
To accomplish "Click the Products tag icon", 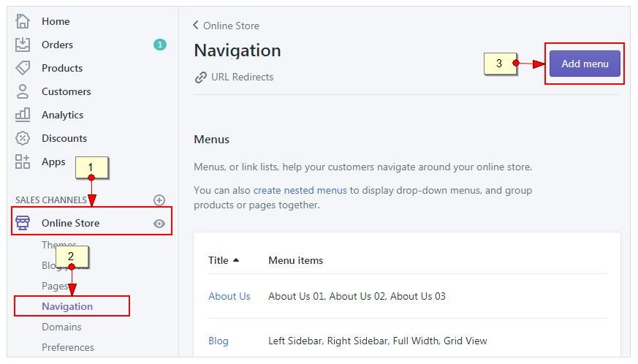I will click(23, 68).
